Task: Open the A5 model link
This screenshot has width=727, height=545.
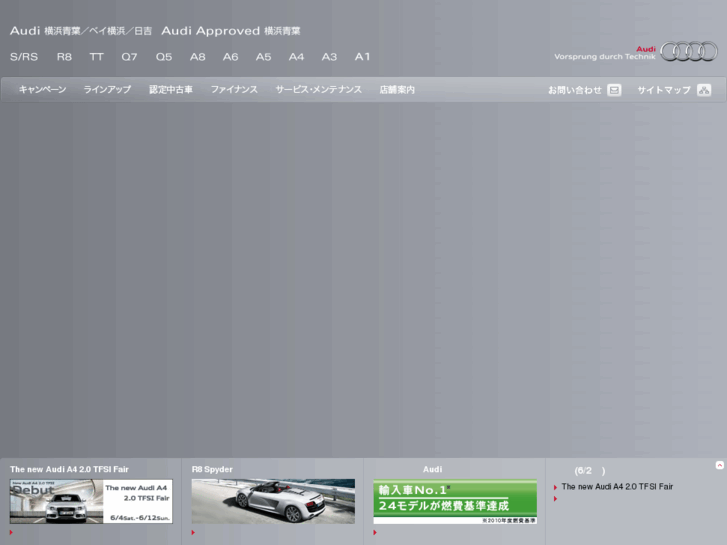Action: pos(263,57)
